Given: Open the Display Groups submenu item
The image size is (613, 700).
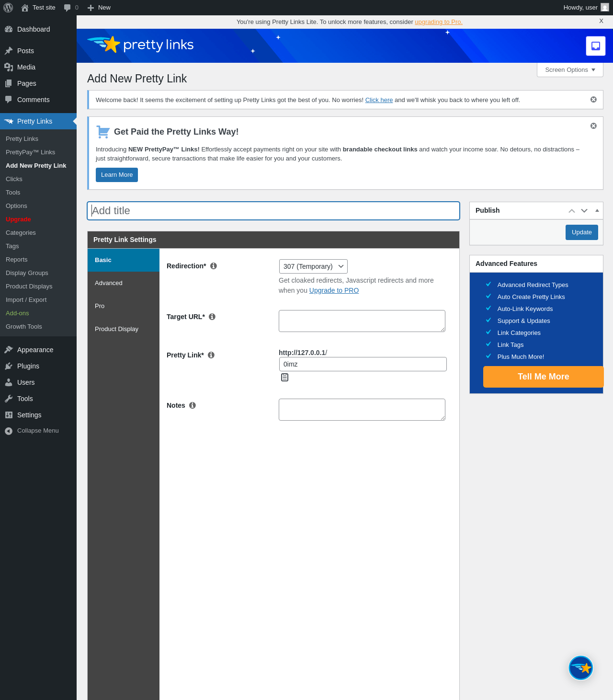Looking at the screenshot, I should [38, 273].
